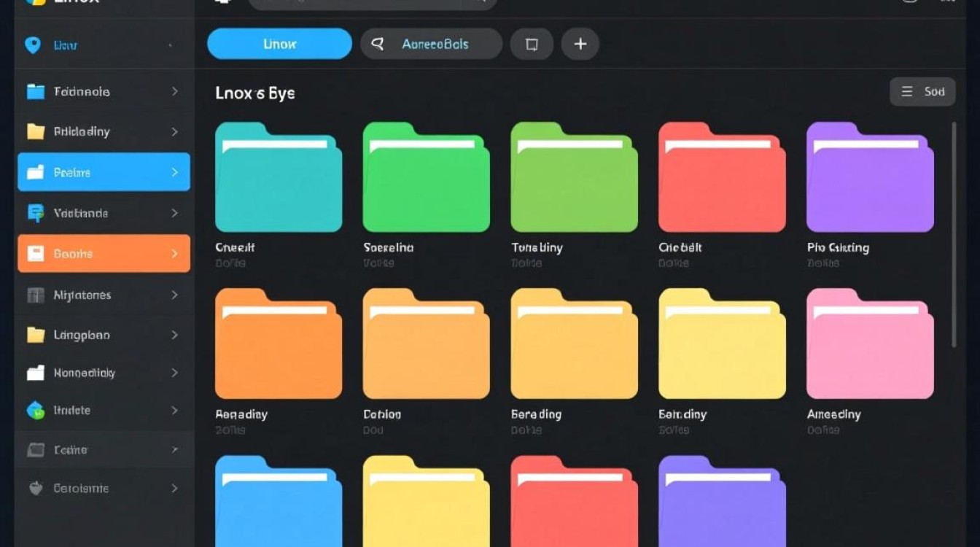Click the location pin icon in the sidebar
This screenshot has height=547, width=980.
33,45
